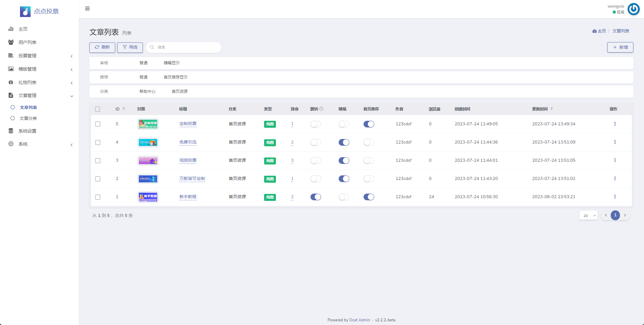
Task: Open the three-dot actions menu for 新手教程
Action: (x=615, y=197)
